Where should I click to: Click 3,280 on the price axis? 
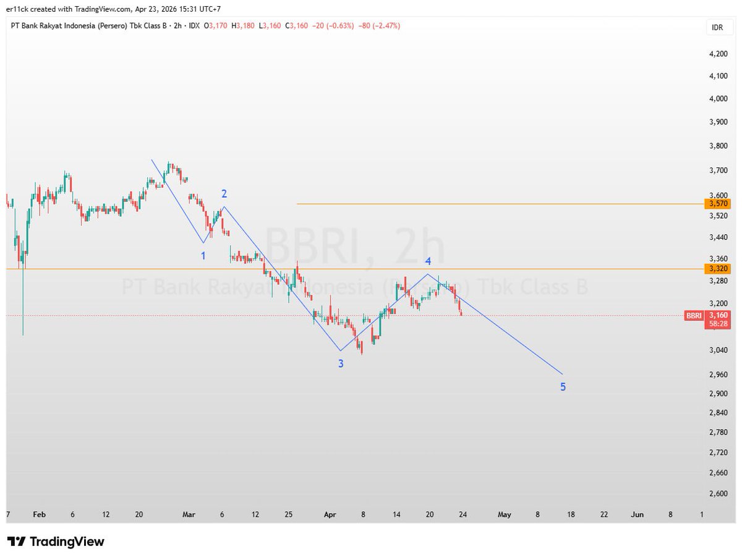pyautogui.click(x=719, y=281)
